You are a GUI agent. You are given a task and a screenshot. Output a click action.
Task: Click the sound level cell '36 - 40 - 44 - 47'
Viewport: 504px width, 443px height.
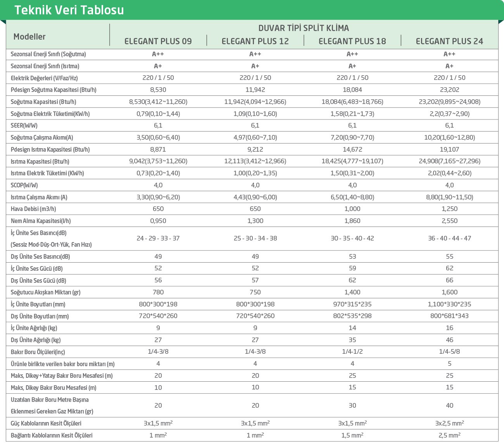click(x=450, y=238)
